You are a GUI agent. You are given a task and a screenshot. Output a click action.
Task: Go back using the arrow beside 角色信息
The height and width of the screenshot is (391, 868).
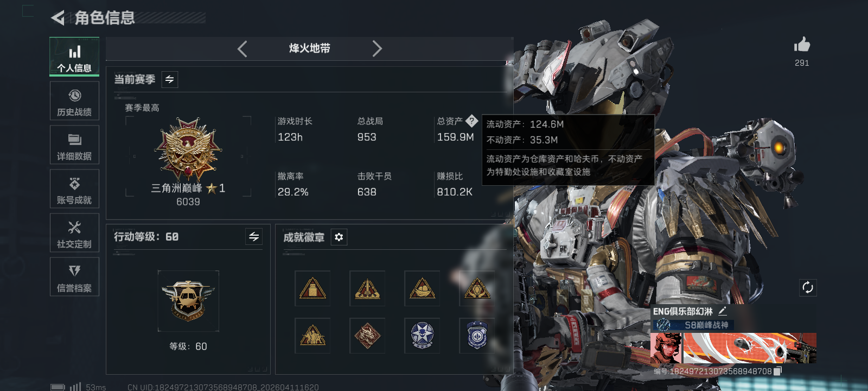click(x=58, y=18)
